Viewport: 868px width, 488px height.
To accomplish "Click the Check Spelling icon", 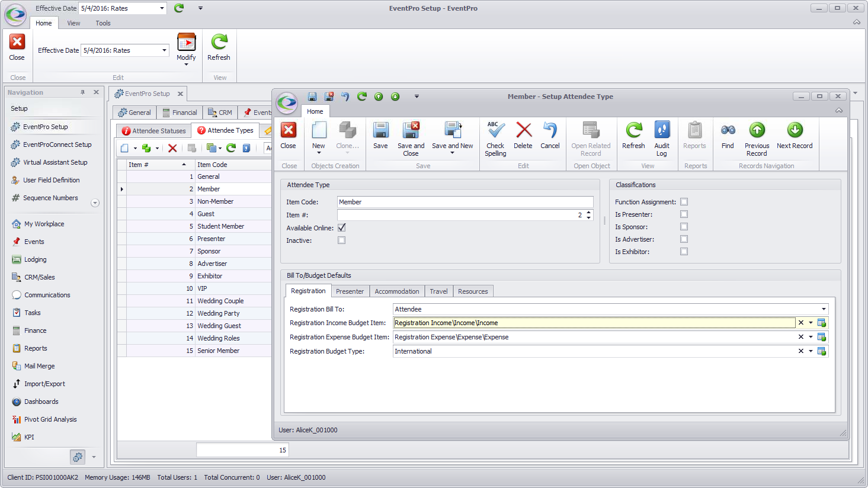I will (495, 130).
